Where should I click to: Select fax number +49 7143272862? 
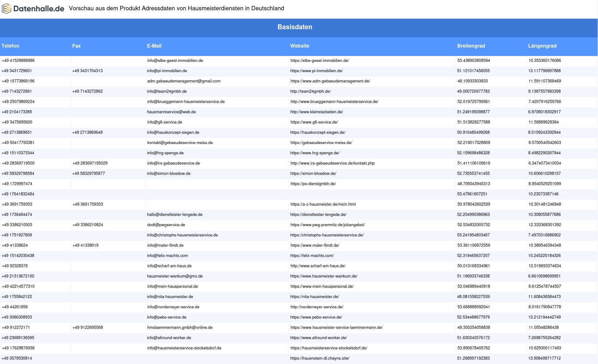tap(88, 91)
